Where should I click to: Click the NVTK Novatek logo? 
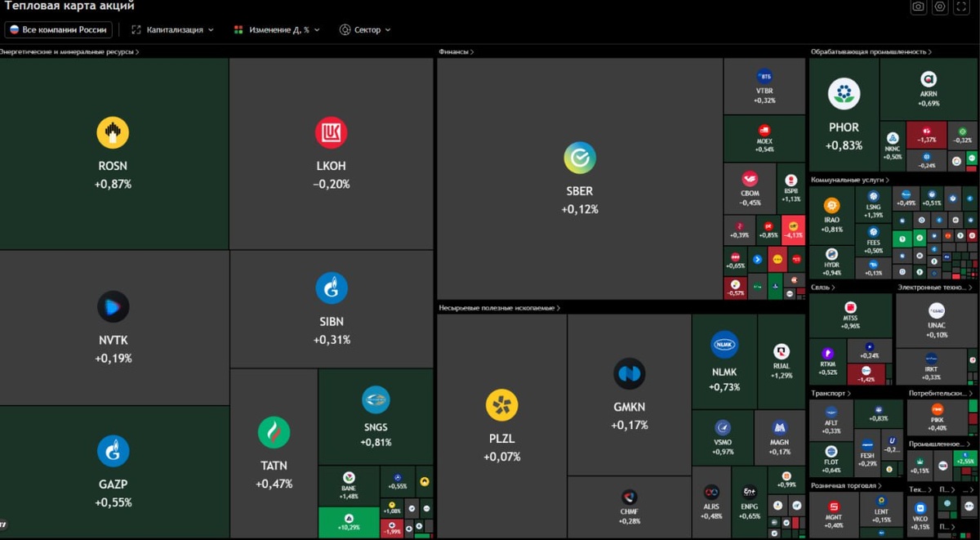(x=113, y=307)
